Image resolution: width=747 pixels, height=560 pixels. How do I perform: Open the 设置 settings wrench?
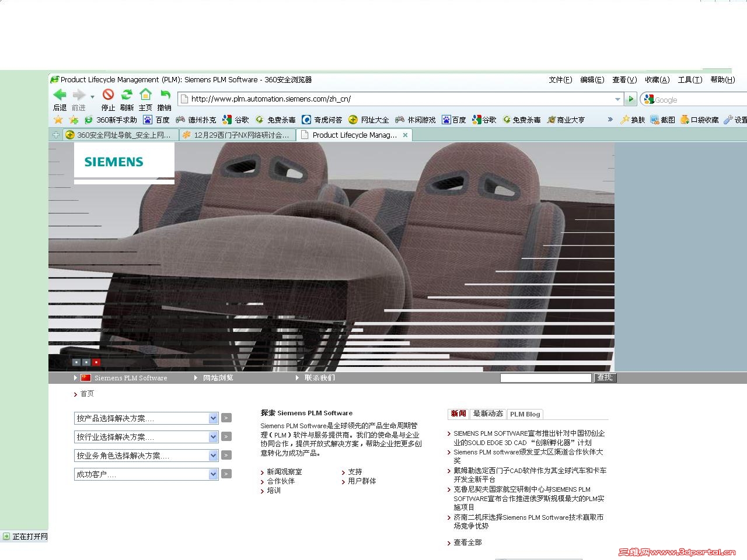[x=735, y=120]
